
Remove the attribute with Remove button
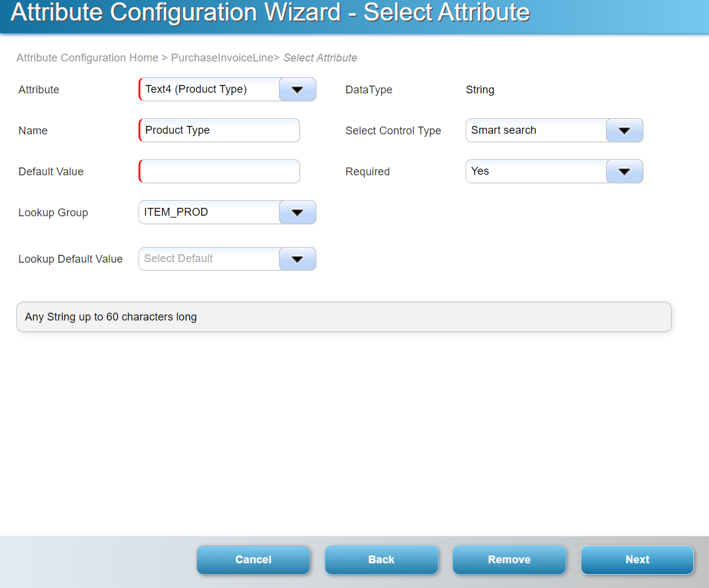tap(509, 560)
